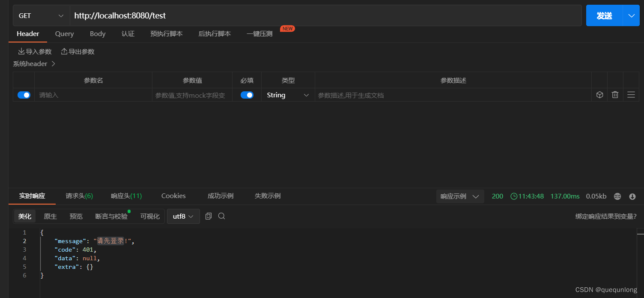Click the 导入参数 import icon
This screenshot has height=298, width=644.
click(22, 51)
